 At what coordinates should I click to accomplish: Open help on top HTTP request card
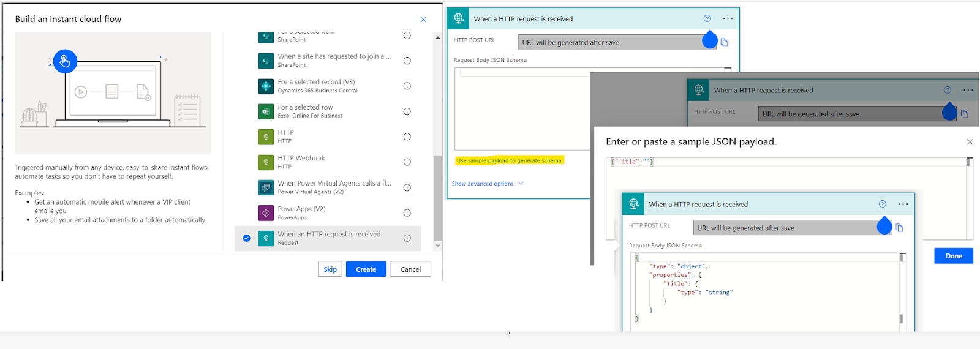click(x=707, y=18)
